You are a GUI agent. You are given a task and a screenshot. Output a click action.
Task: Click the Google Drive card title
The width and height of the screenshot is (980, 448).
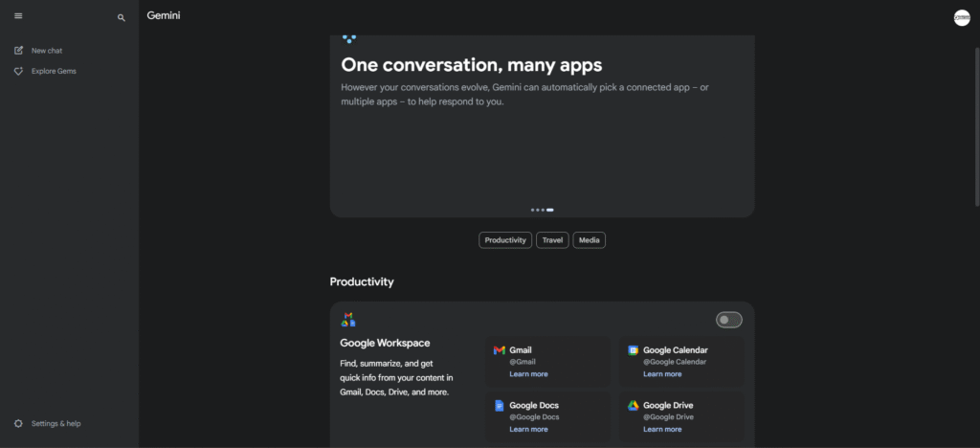click(668, 406)
